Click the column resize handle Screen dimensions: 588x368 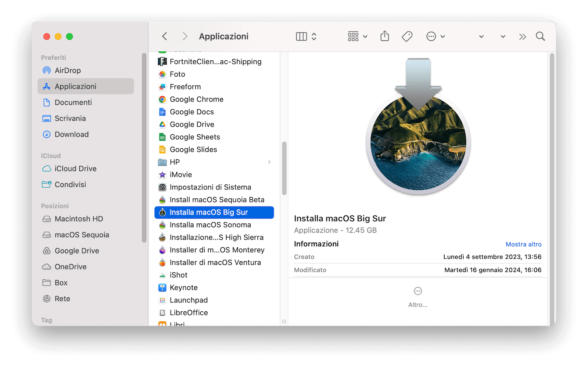(284, 321)
